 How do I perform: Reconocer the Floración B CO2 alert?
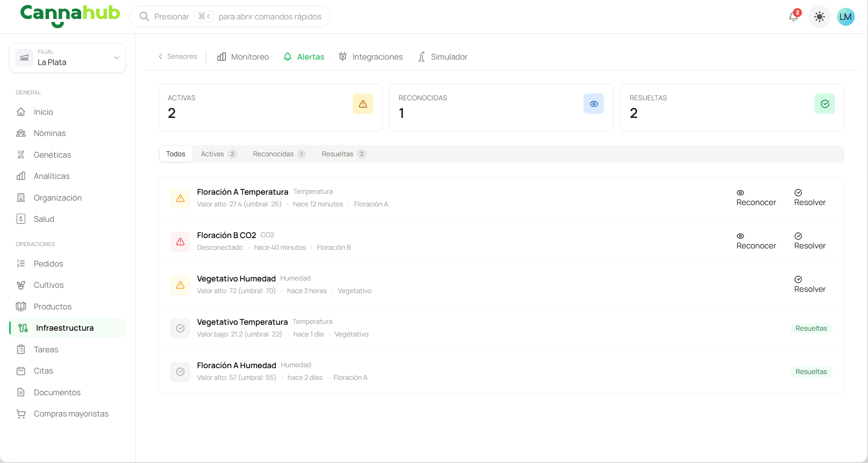756,242
